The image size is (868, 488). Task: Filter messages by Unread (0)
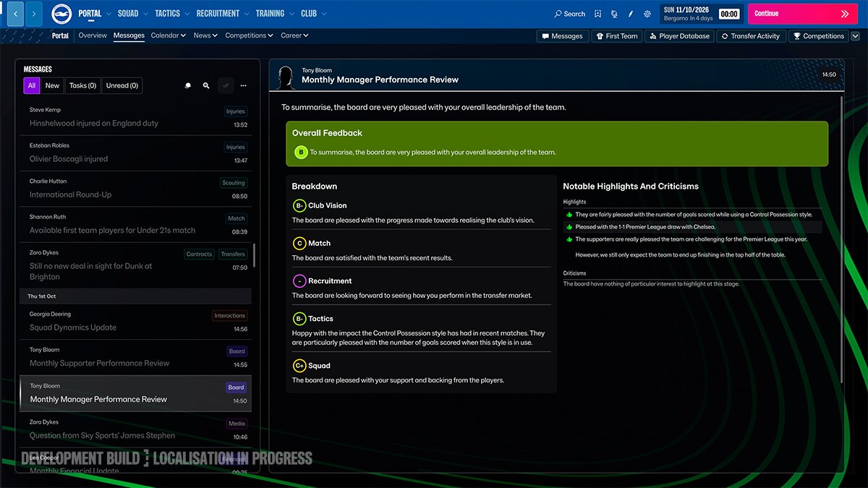coord(122,85)
